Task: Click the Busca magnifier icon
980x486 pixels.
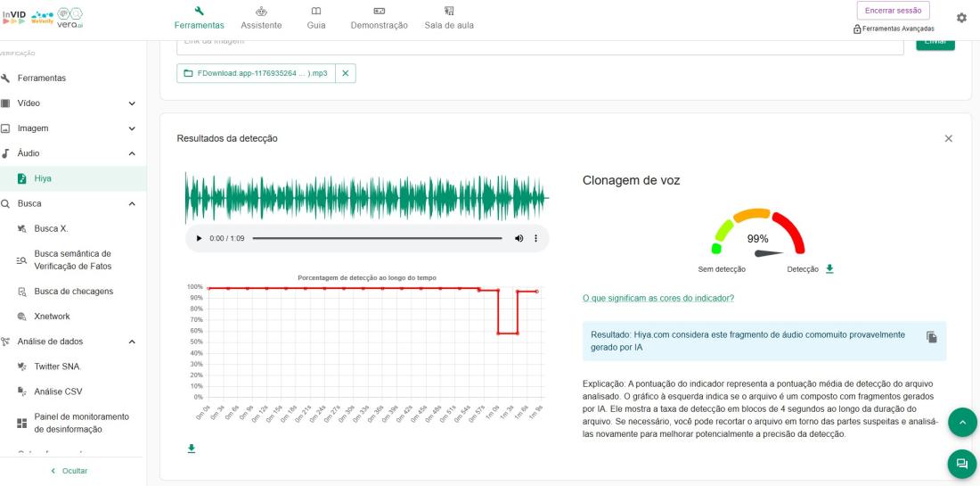Action: click(5, 203)
